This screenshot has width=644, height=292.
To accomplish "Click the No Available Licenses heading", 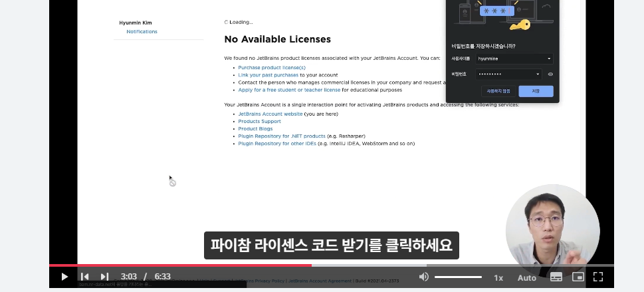I will pyautogui.click(x=278, y=39).
